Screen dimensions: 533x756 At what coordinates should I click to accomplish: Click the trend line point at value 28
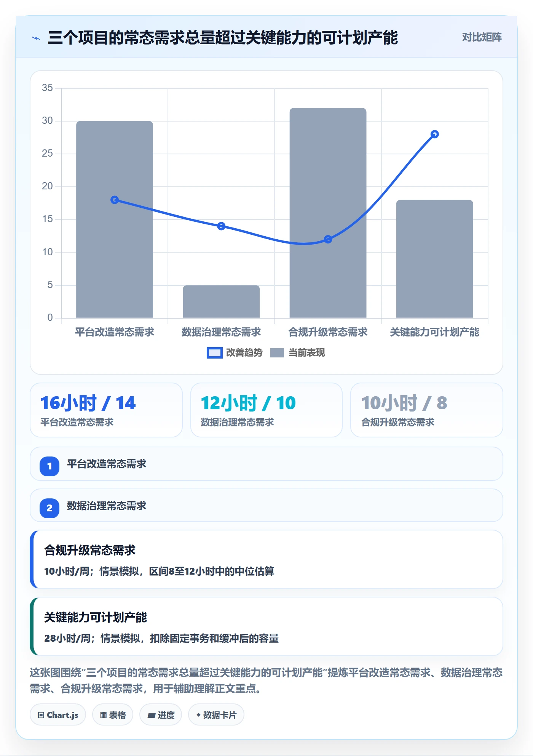pos(435,134)
